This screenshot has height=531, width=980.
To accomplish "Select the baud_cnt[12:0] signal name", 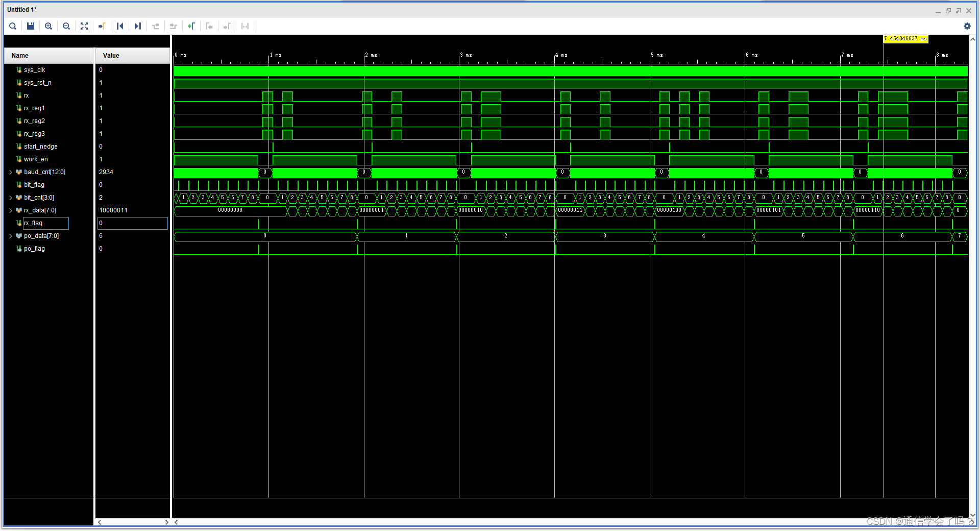I will pos(45,172).
